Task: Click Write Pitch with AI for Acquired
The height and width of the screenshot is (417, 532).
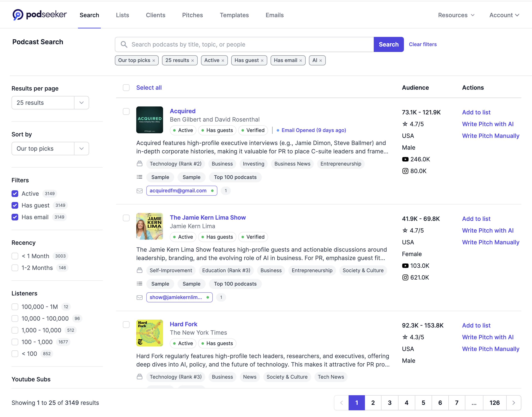Action: (x=488, y=124)
